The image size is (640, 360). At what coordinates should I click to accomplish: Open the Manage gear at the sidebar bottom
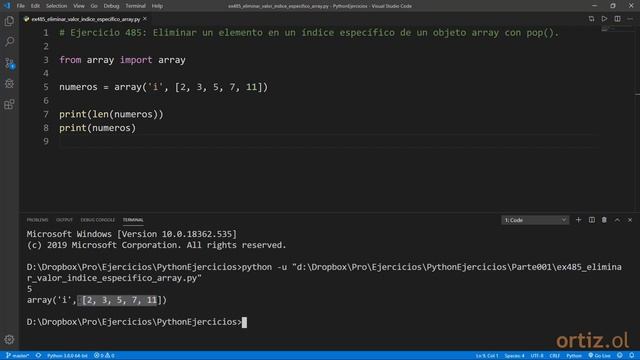(x=9, y=339)
